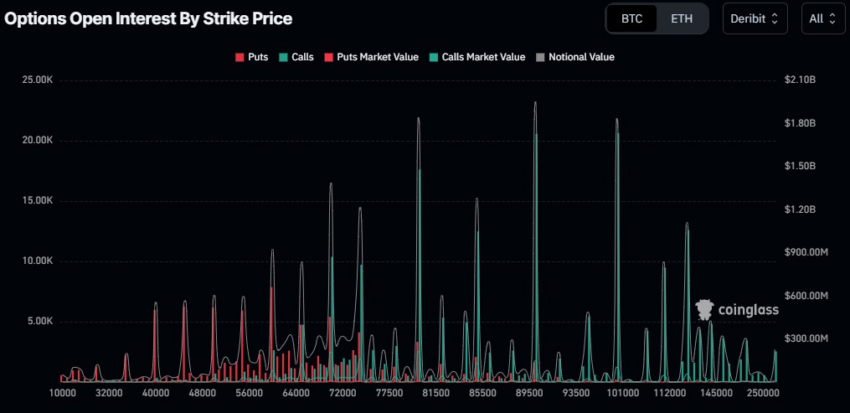Image resolution: width=850 pixels, height=413 pixels.
Task: Click the tallest call bar near 89500
Action: [x=537, y=258]
